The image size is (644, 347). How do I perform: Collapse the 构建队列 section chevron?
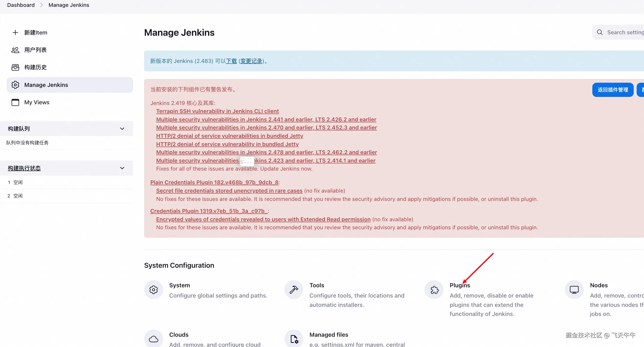click(122, 129)
